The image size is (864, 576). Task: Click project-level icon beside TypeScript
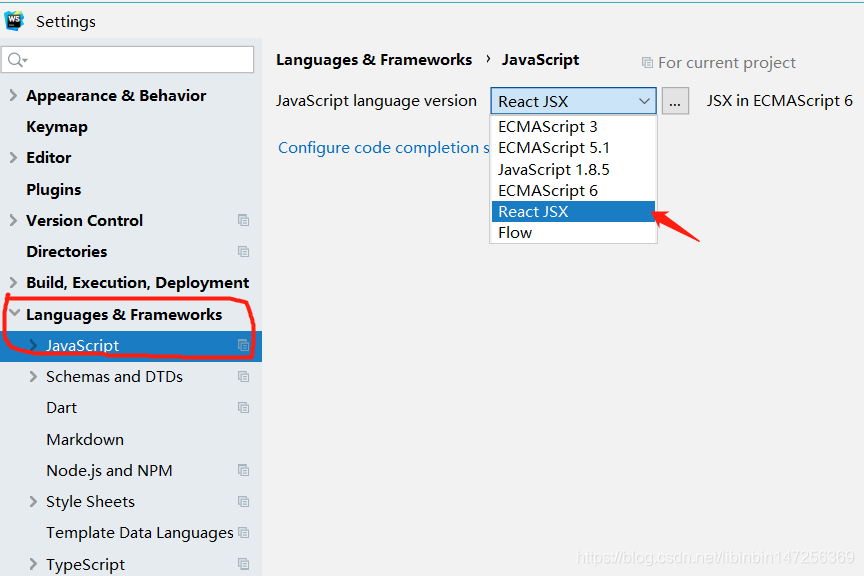point(244,564)
